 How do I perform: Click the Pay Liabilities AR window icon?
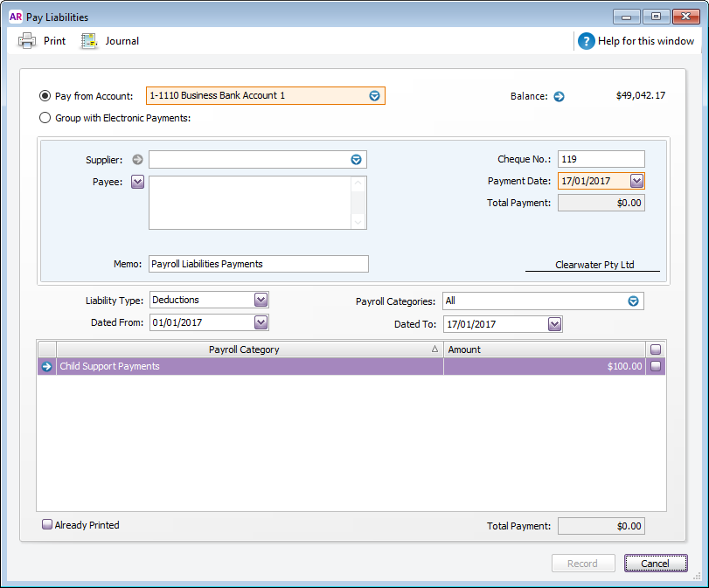pyautogui.click(x=16, y=17)
